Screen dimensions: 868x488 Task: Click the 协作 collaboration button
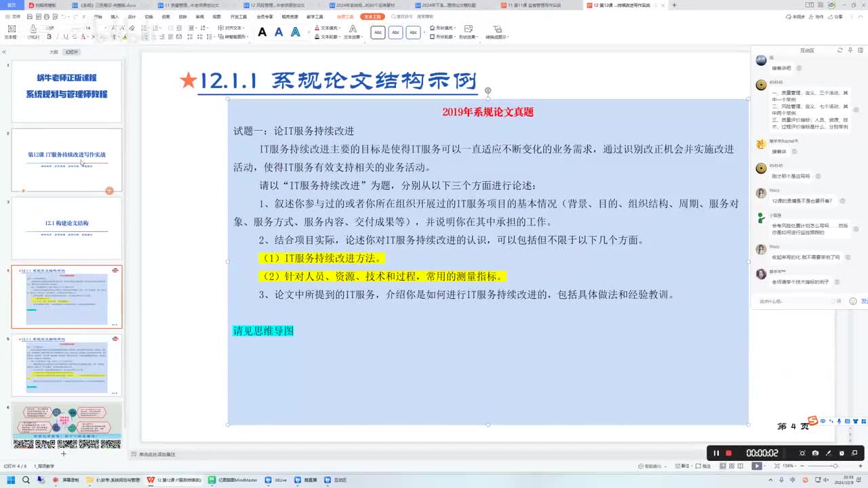[817, 16]
